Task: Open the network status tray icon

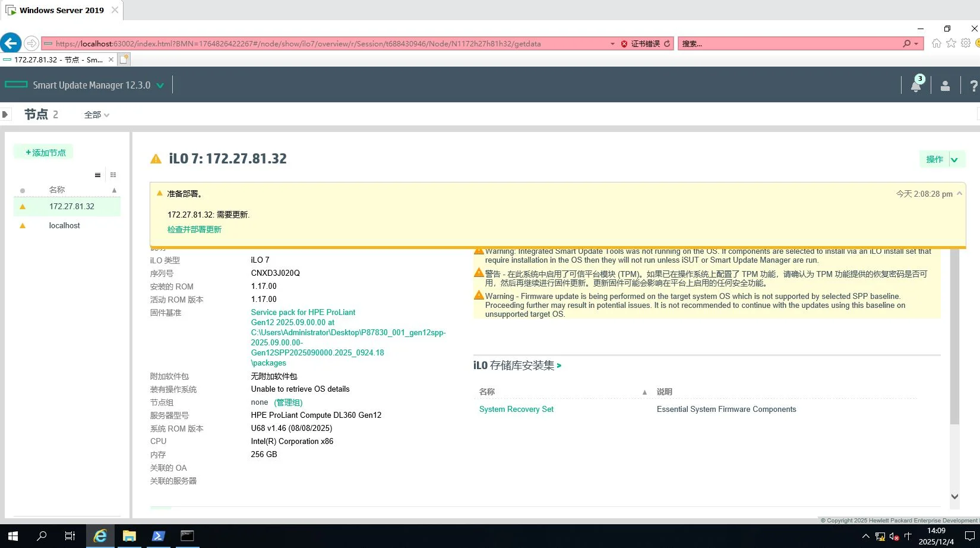Action: coord(880,537)
